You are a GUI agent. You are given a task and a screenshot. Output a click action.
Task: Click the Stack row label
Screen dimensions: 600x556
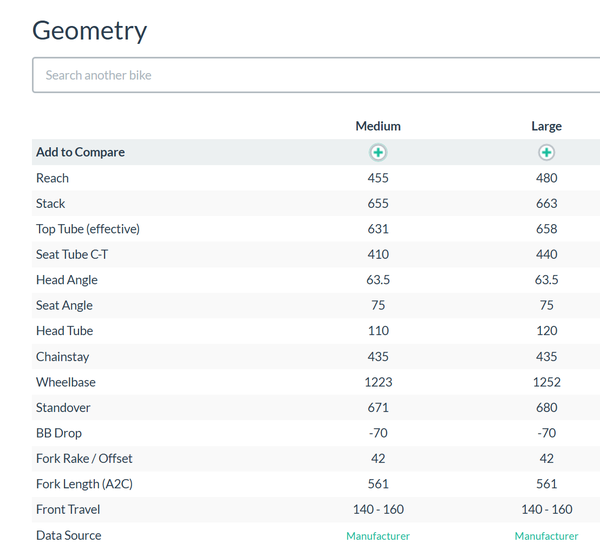coord(51,203)
